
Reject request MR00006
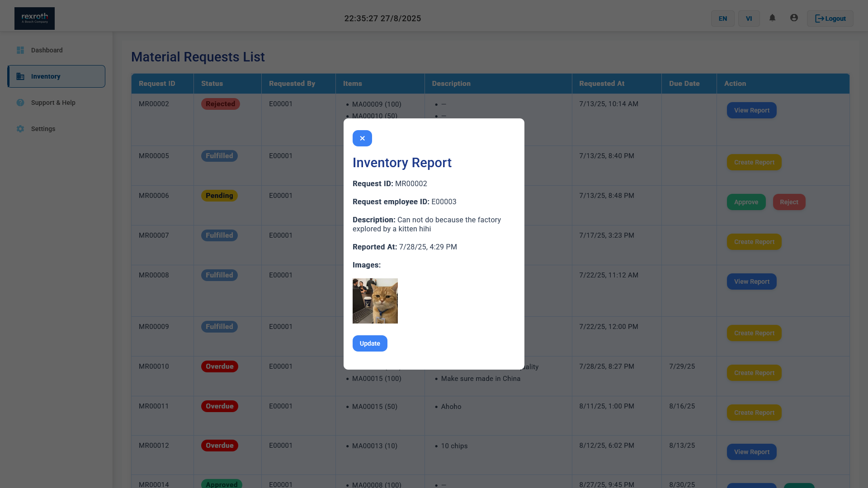[x=789, y=202]
